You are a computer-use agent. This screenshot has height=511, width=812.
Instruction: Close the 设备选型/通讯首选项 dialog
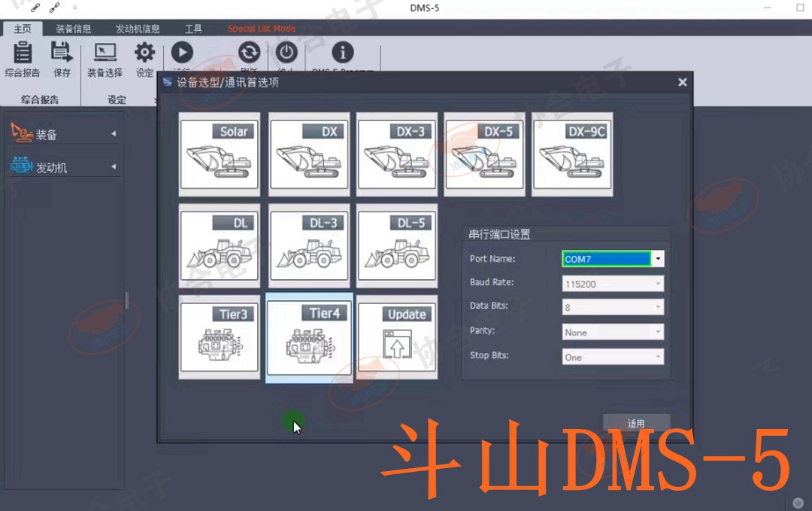683,82
